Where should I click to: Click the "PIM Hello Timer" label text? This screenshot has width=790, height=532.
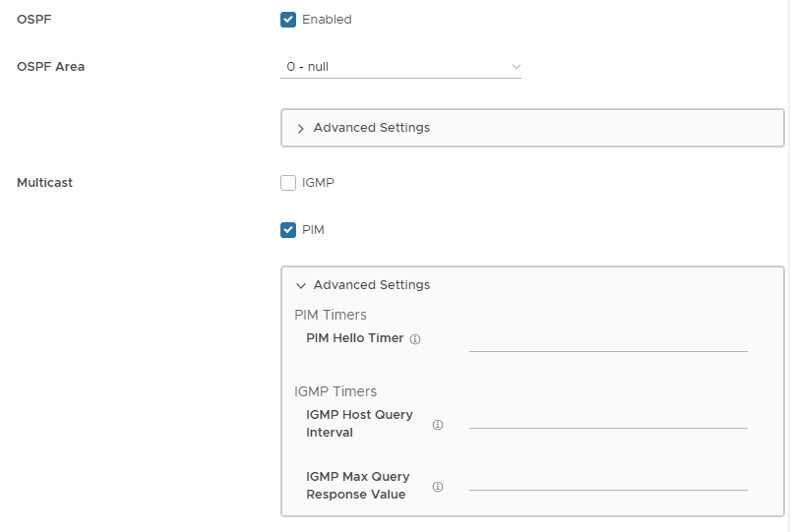355,338
